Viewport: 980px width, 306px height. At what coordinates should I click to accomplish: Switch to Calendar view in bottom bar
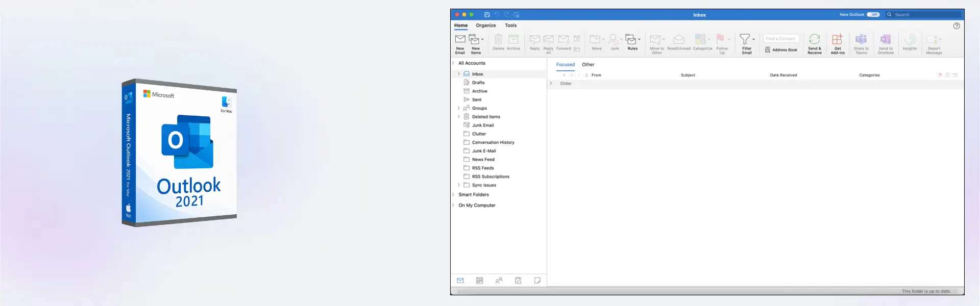click(479, 280)
